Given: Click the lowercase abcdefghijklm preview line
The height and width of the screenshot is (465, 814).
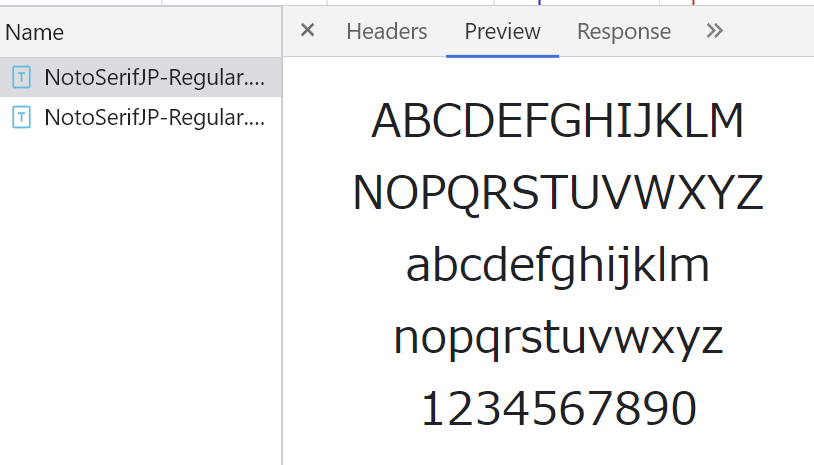Looking at the screenshot, I should pos(557,266).
